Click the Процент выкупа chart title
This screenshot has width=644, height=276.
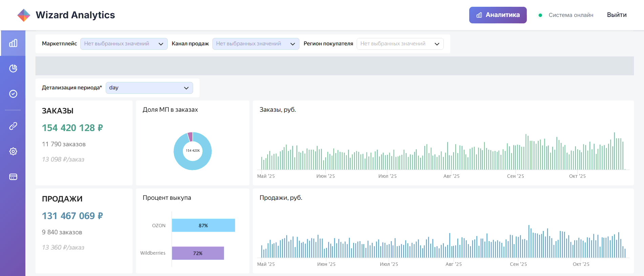(x=167, y=198)
